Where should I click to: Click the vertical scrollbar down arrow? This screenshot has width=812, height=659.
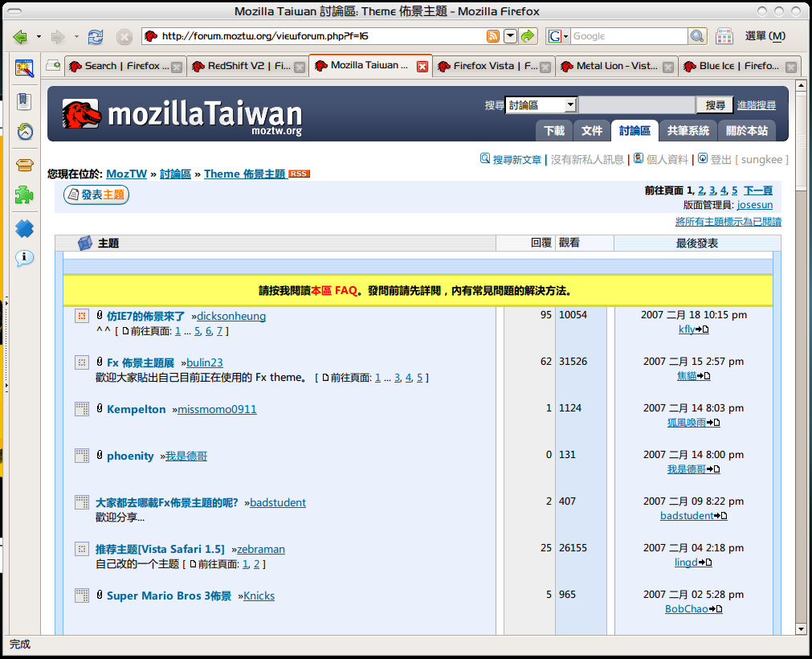point(801,628)
